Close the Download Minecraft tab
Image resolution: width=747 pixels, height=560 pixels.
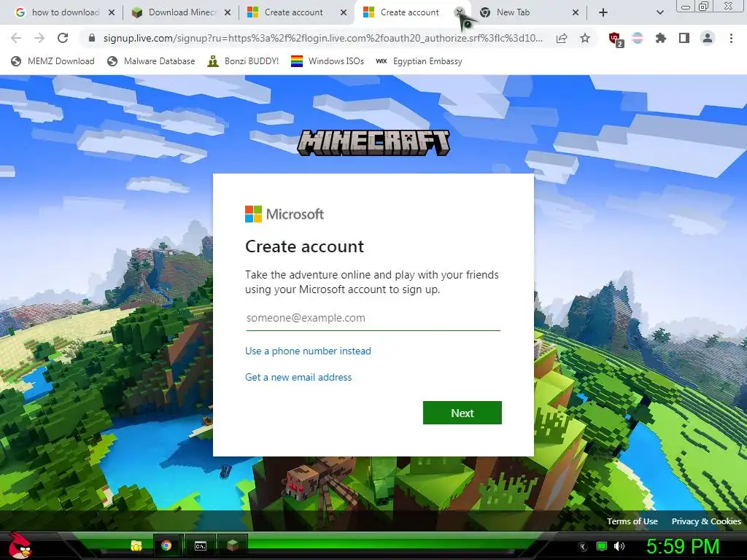click(228, 13)
